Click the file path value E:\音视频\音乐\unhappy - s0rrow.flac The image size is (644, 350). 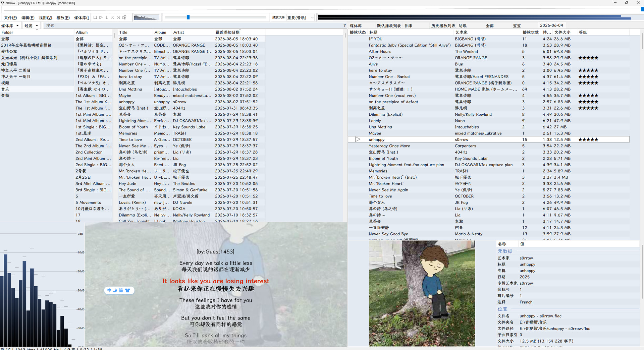point(555,329)
